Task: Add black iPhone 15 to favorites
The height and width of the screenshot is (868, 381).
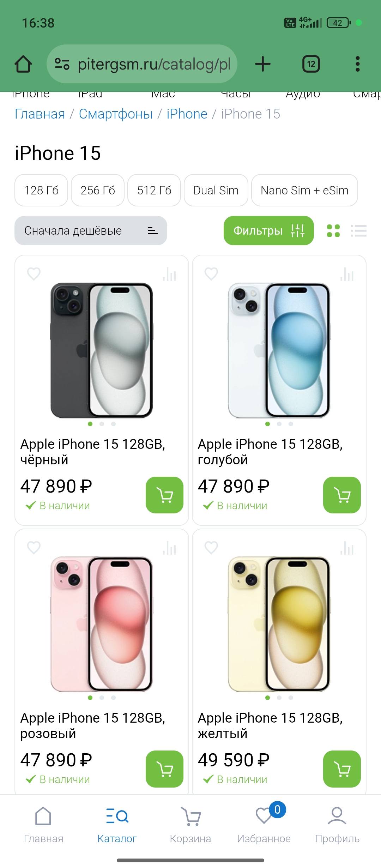Action: tap(34, 274)
